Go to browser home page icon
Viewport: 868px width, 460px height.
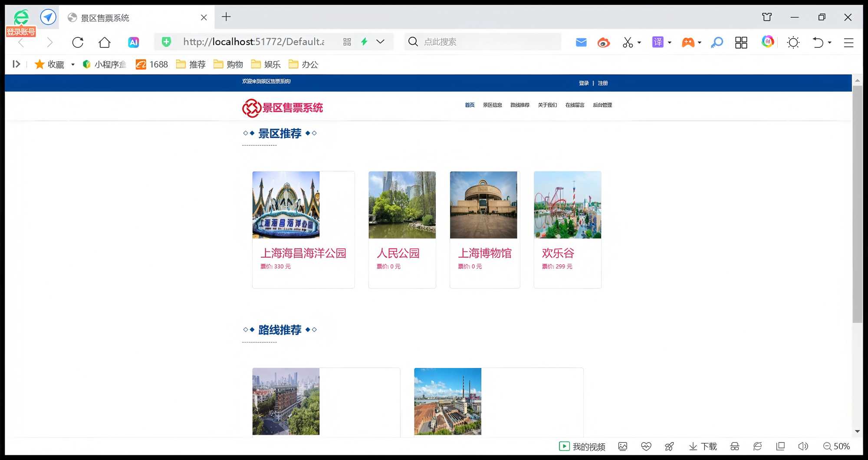pos(105,42)
